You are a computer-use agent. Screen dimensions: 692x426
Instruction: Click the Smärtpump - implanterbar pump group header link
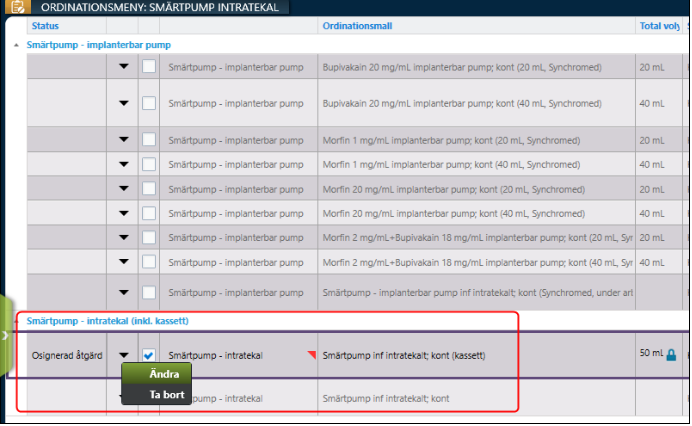[x=98, y=45]
